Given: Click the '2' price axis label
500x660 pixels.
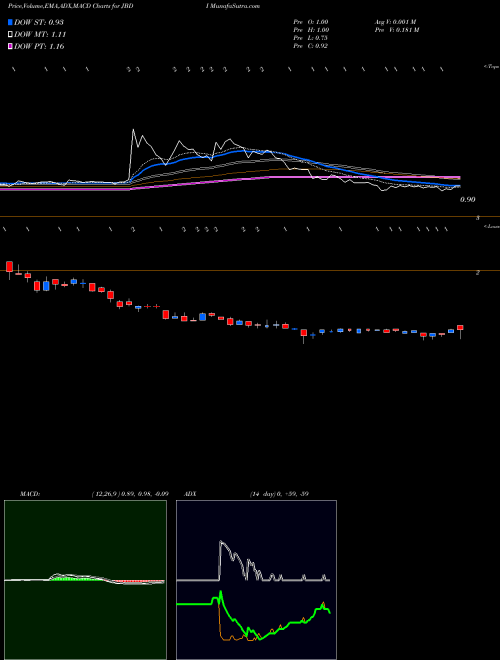Looking at the screenshot, I should (478, 273).
